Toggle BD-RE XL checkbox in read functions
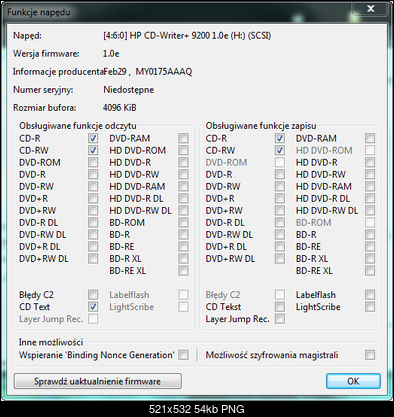Screen dimensions: 394x417 183,270
